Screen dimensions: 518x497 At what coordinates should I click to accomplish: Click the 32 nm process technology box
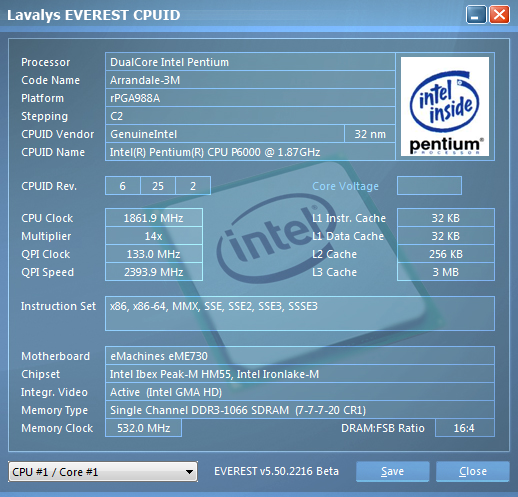(x=370, y=134)
